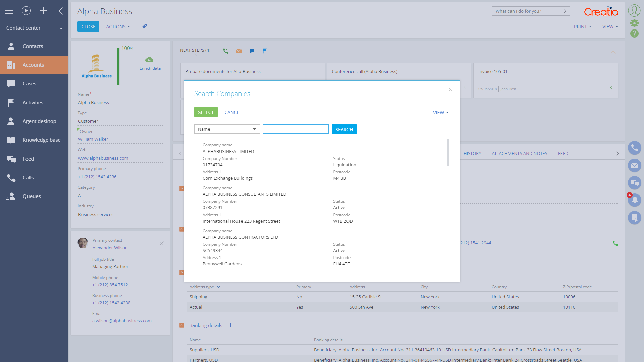Add a task flag in Next Steps
The width and height of the screenshot is (644, 362).
[x=265, y=51]
